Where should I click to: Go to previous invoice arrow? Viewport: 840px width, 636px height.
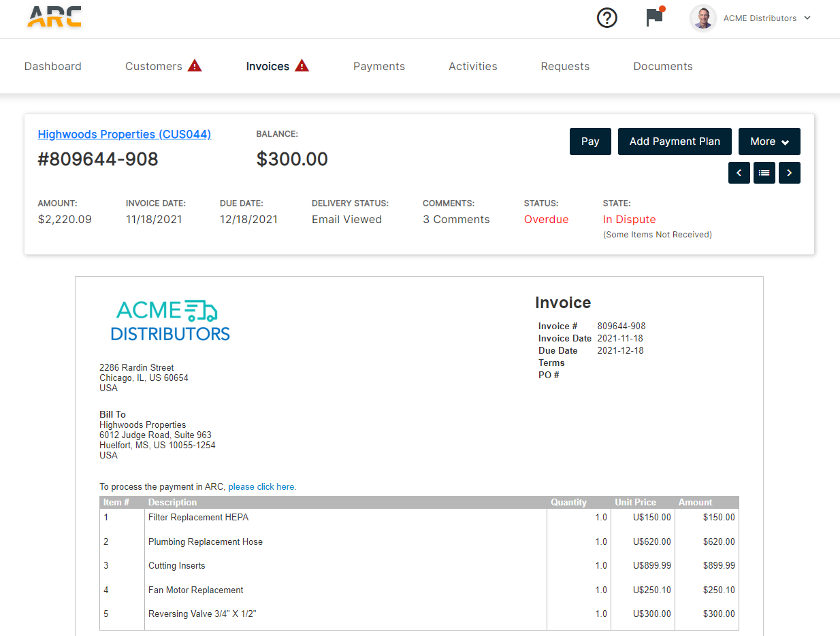tap(739, 173)
